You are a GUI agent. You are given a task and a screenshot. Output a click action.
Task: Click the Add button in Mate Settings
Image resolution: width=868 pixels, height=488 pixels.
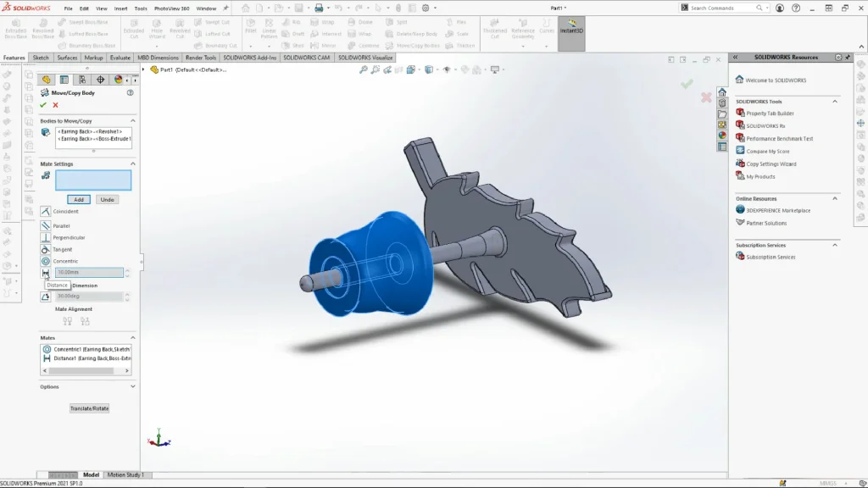click(x=79, y=200)
